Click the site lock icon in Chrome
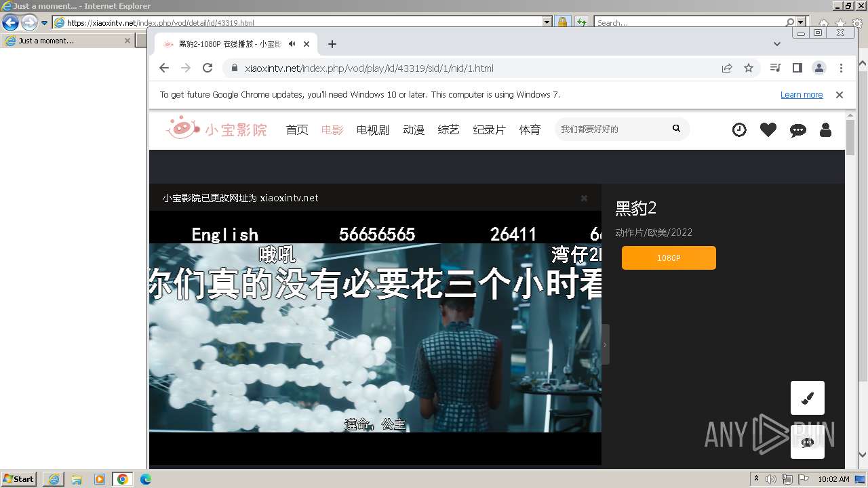 pyautogui.click(x=234, y=68)
